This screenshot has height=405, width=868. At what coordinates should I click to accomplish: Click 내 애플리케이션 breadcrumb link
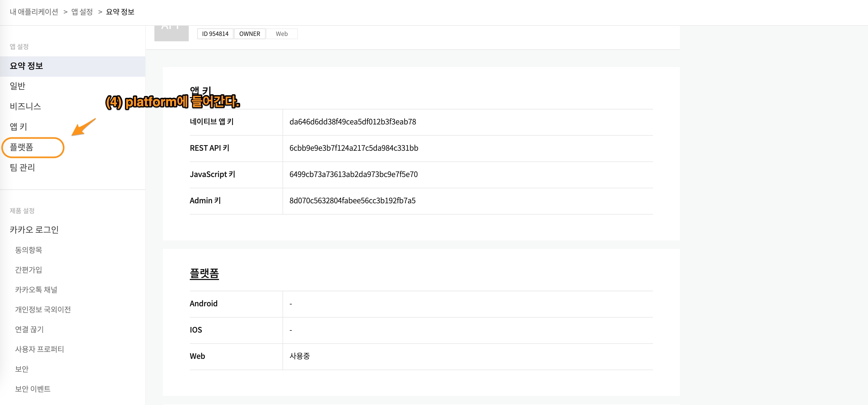(x=34, y=12)
